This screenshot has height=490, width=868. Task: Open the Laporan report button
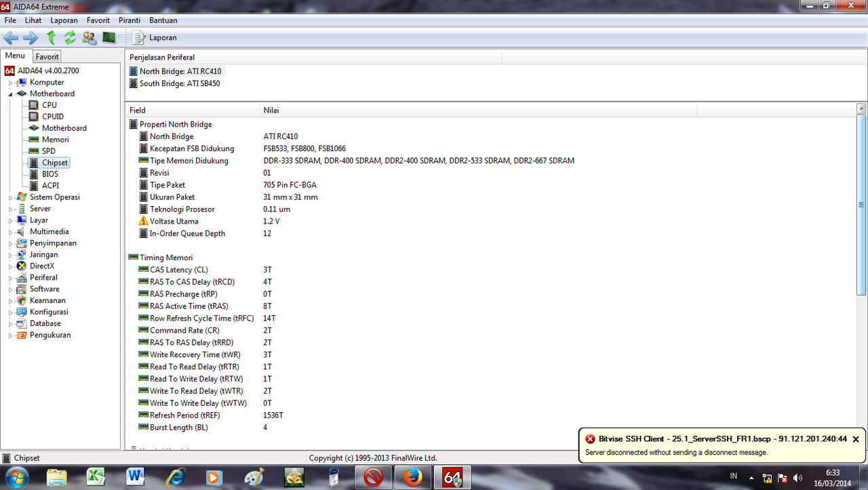[155, 38]
